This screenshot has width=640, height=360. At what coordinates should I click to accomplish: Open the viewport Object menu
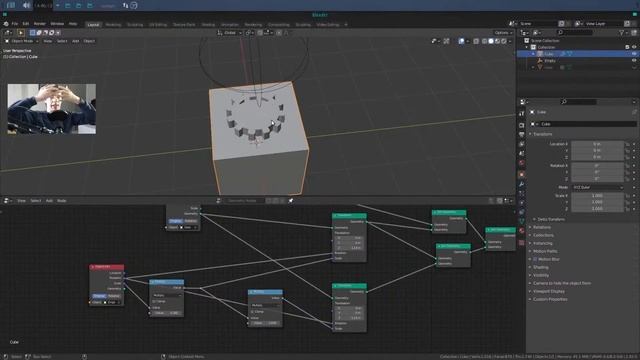coord(89,41)
